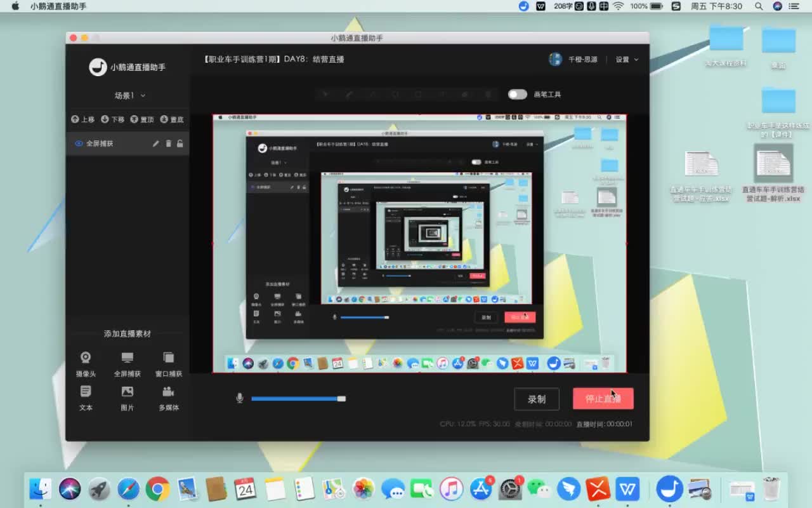This screenshot has width=812, height=508.
Task: Open 小鹅通 goose app in the dock
Action: coord(669,489)
